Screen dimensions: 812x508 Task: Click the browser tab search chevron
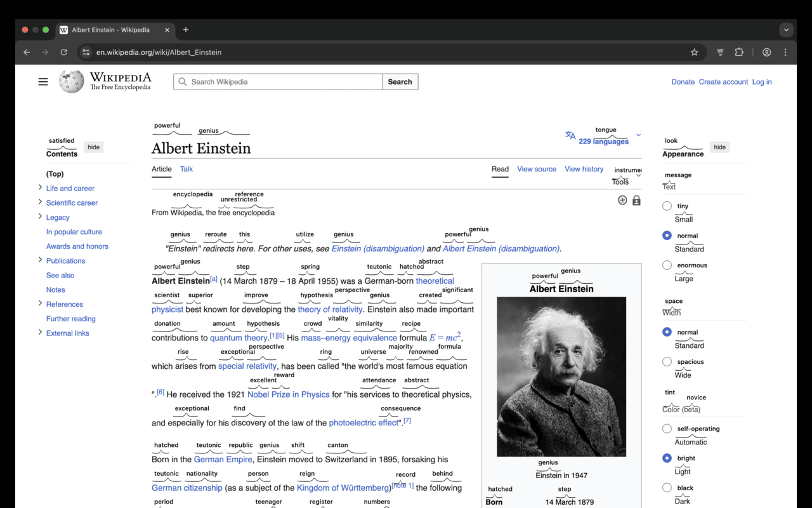787,30
